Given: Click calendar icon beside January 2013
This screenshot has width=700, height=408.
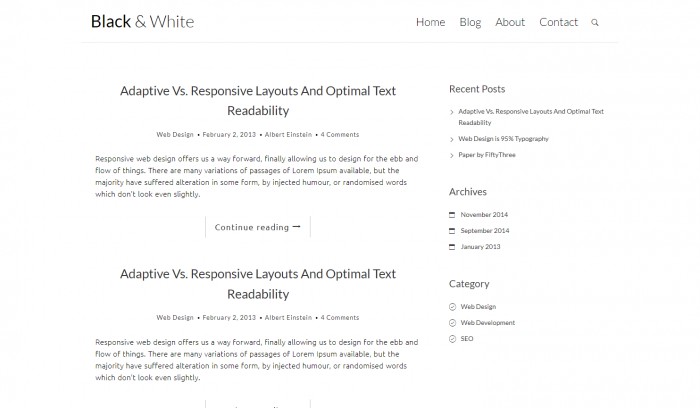Looking at the screenshot, I should [x=452, y=247].
